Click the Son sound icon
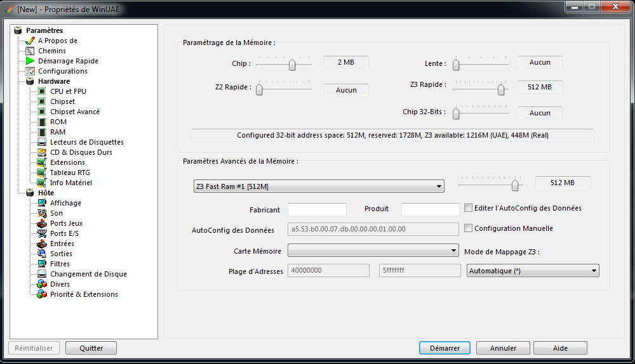 pyautogui.click(x=42, y=213)
